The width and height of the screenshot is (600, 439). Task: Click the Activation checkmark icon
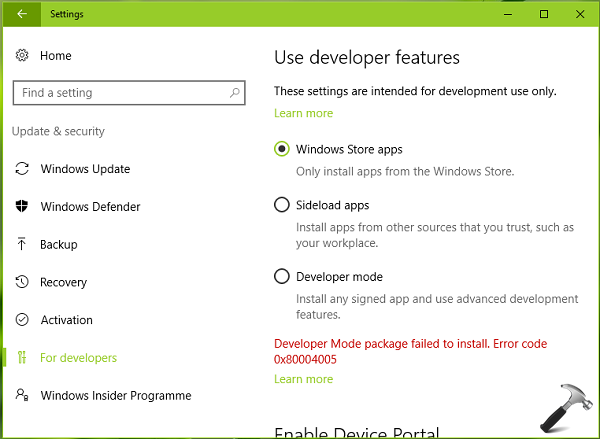pyautogui.click(x=22, y=320)
